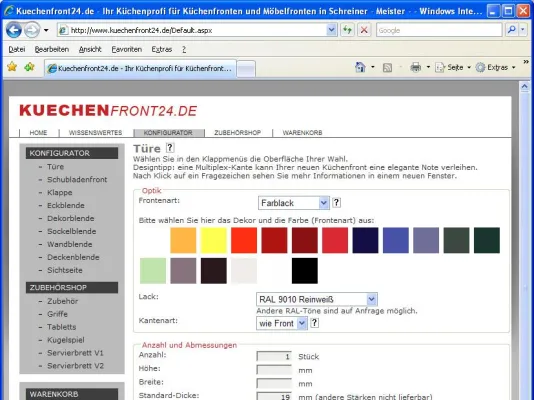
Task: Open Griffe in the Zubehörshop sidebar
Action: tap(57, 314)
